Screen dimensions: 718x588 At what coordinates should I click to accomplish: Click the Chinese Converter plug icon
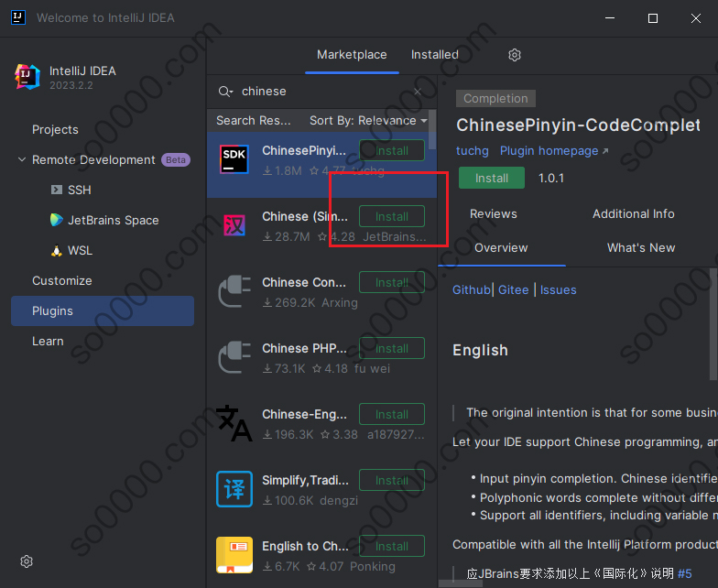coord(234,291)
